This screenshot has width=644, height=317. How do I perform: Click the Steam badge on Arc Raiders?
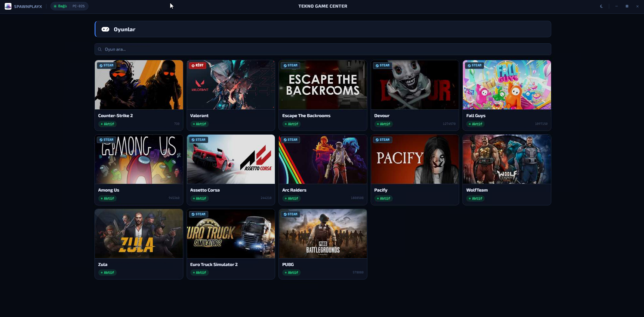(x=291, y=140)
